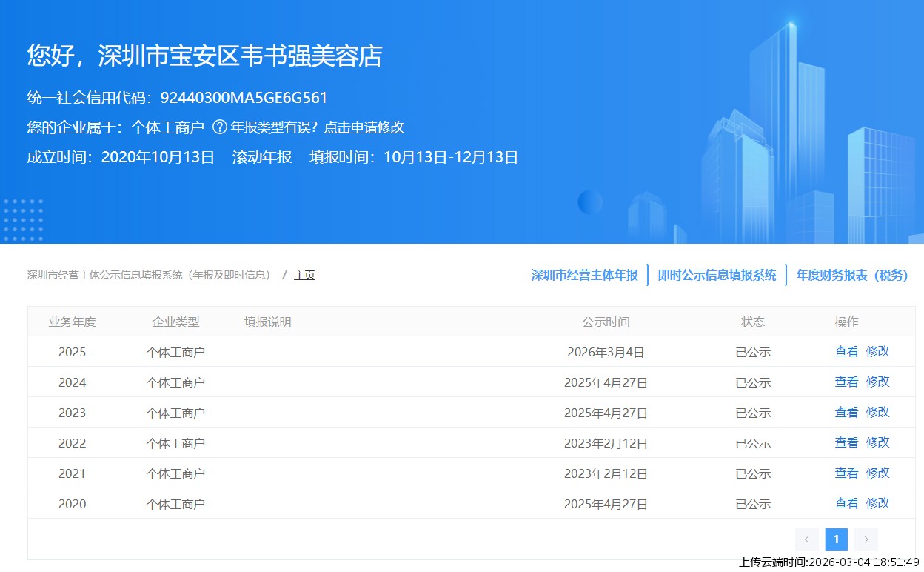
Task: View the 2024 annual report
Action: (x=846, y=382)
